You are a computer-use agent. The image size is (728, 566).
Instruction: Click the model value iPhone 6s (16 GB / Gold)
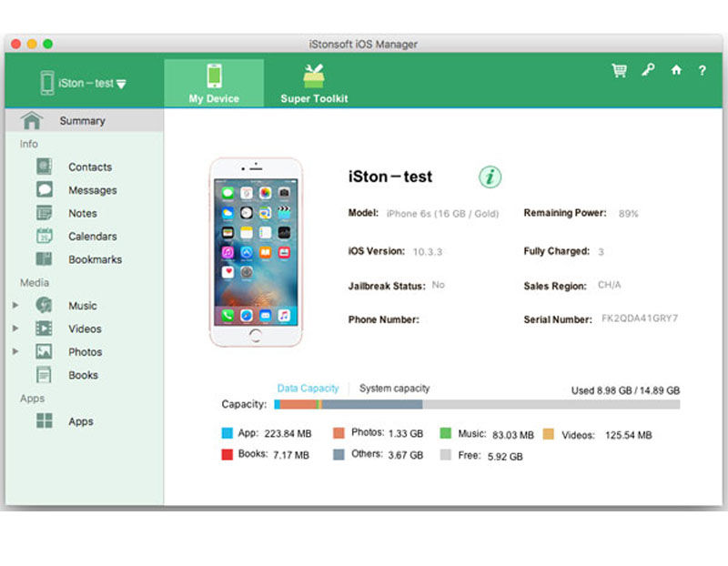pos(442,214)
